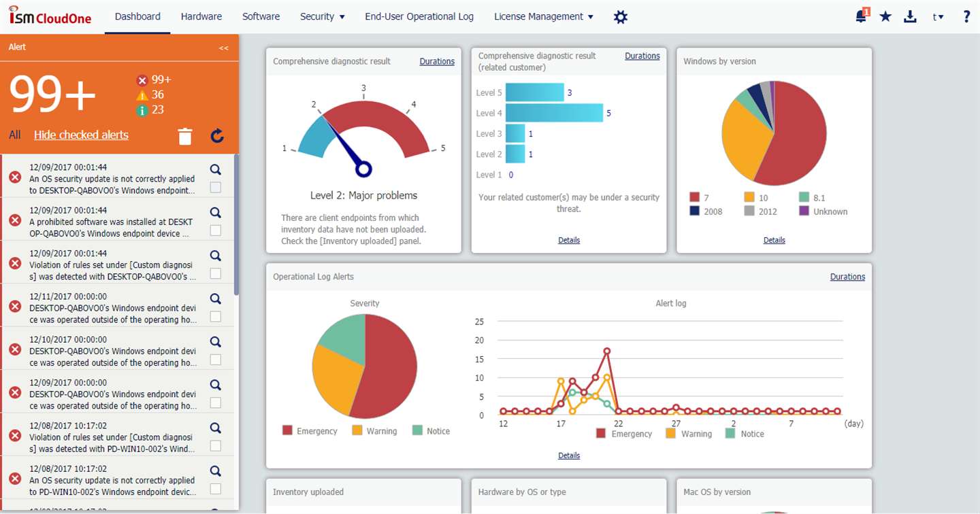Filter by the warning triangle 36 count

coord(142,95)
